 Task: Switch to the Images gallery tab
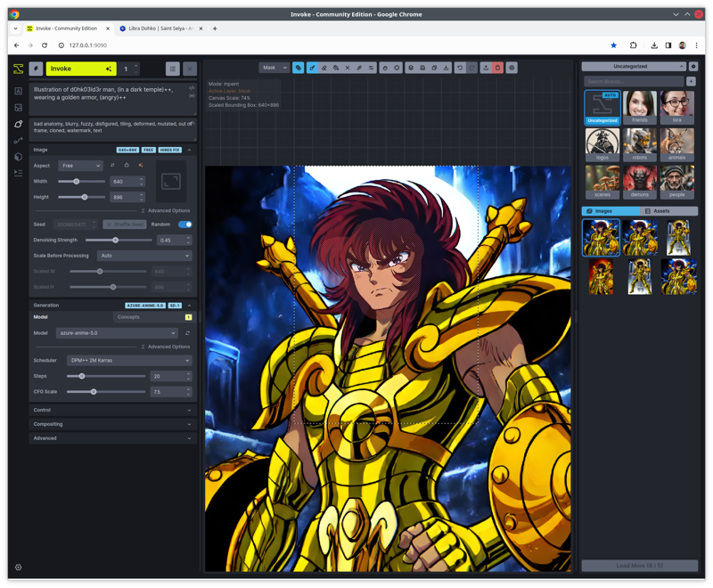611,211
